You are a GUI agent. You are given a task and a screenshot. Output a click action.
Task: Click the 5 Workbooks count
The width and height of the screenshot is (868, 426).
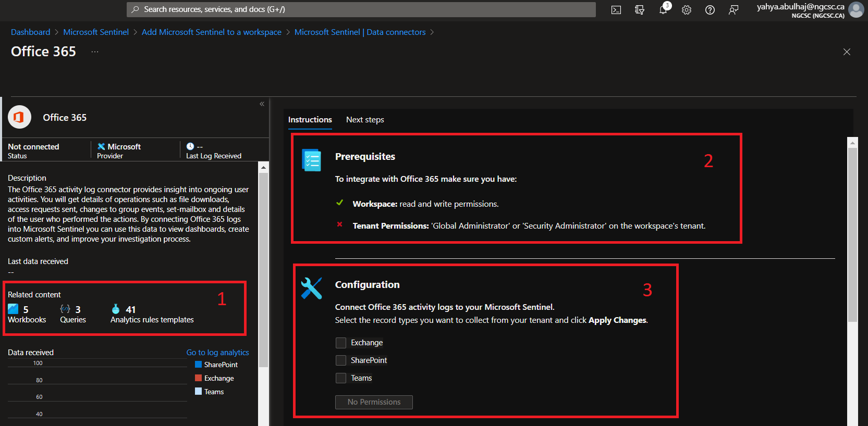pos(26,309)
